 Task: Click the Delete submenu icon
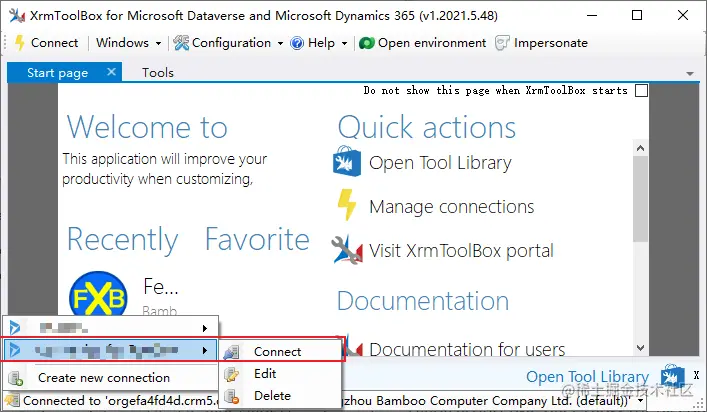[x=231, y=396]
